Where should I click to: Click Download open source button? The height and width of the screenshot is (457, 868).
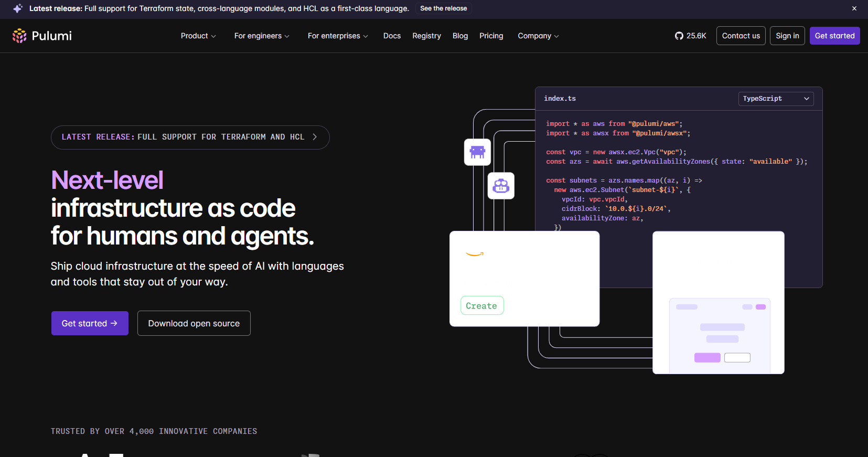click(x=194, y=323)
